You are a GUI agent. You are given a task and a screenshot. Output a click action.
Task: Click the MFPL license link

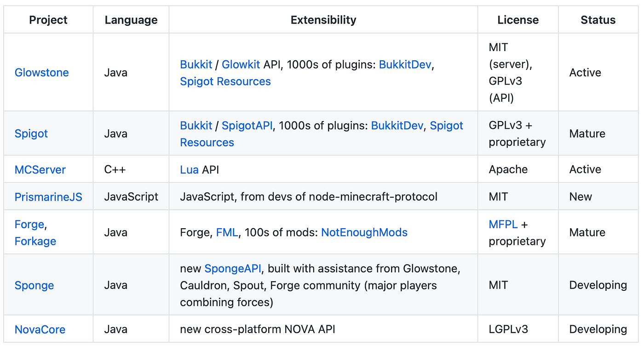pyautogui.click(x=503, y=225)
